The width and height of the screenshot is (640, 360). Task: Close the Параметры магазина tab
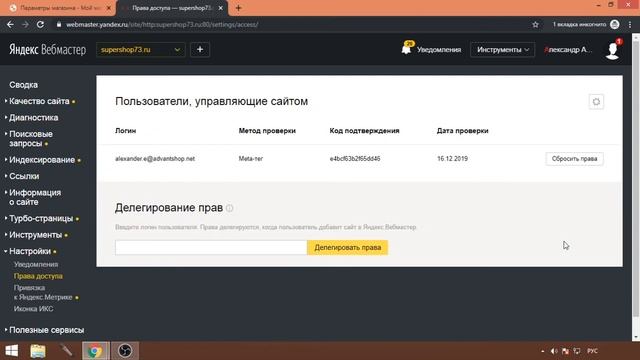pos(109,8)
